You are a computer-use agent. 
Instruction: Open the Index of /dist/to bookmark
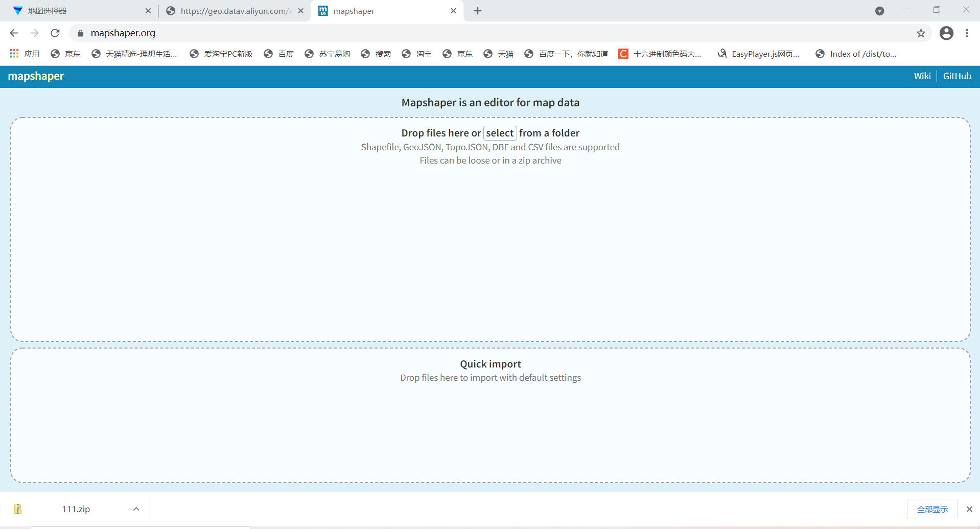[x=856, y=54]
